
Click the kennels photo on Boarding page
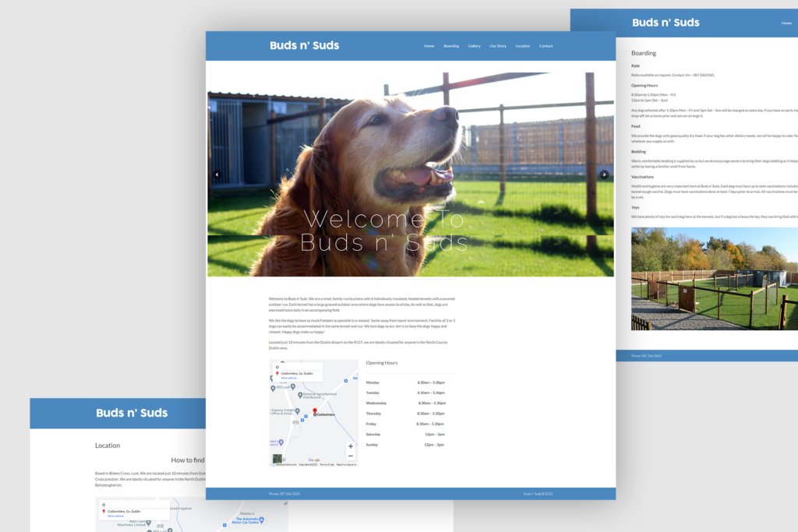tap(715, 279)
